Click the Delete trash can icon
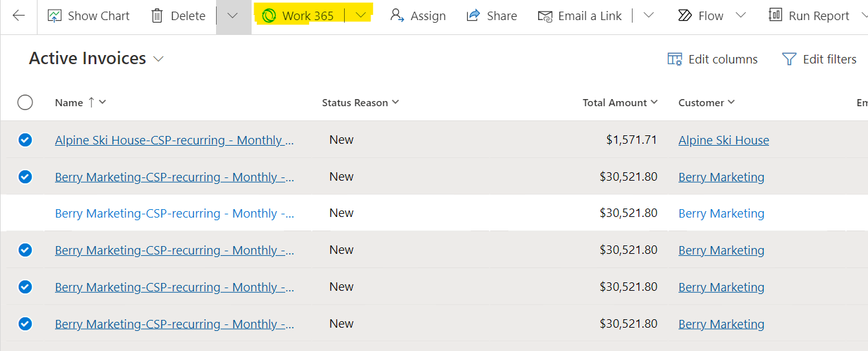 pos(157,16)
